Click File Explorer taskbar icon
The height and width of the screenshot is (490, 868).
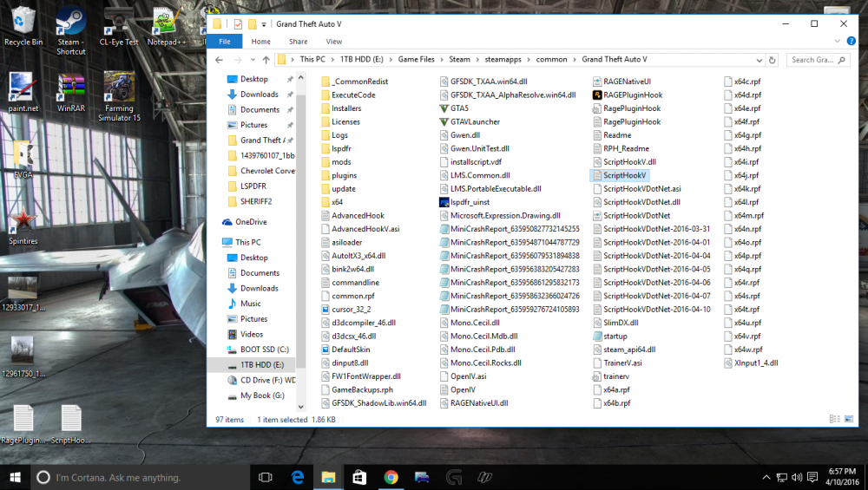pyautogui.click(x=328, y=477)
